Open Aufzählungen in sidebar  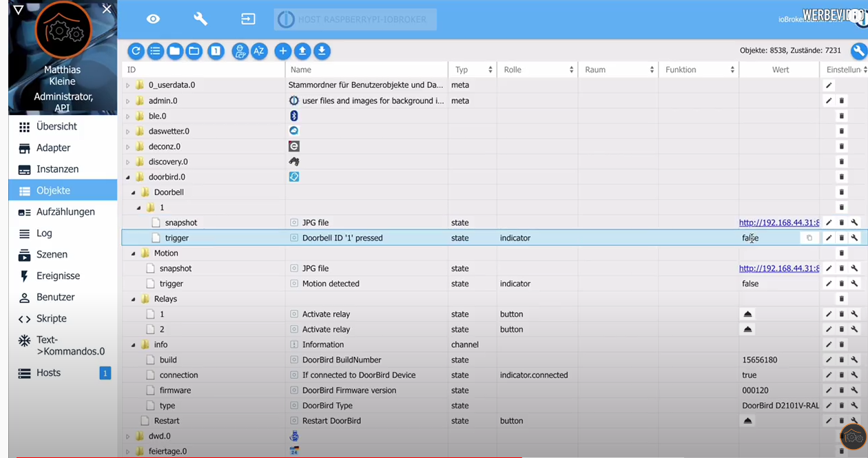(63, 212)
